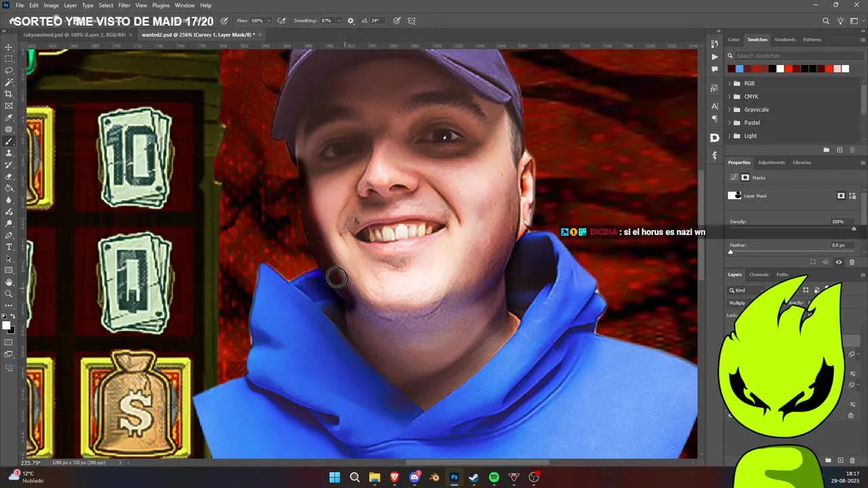This screenshot has height=488, width=868.
Task: Load selection from mask icon
Action: tap(812, 262)
